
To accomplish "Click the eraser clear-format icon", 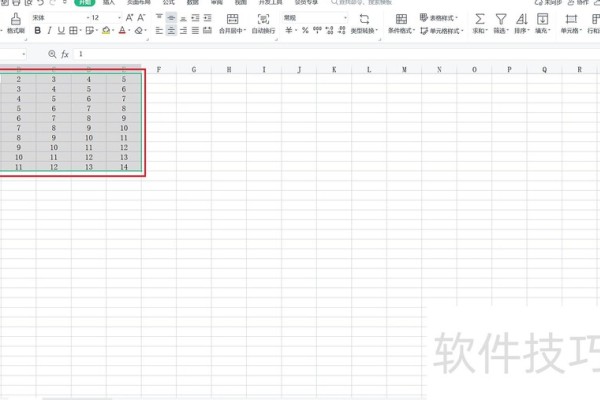I will (x=139, y=30).
